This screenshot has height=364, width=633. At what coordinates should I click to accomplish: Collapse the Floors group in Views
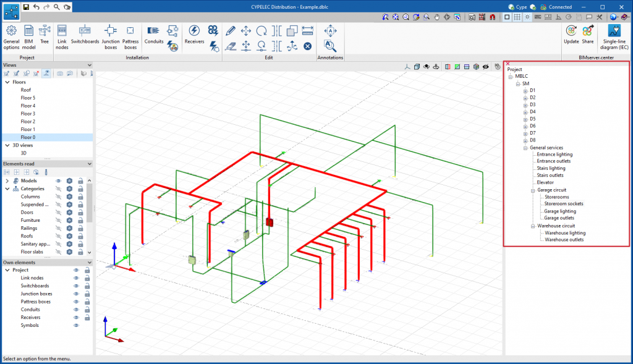[x=7, y=82]
